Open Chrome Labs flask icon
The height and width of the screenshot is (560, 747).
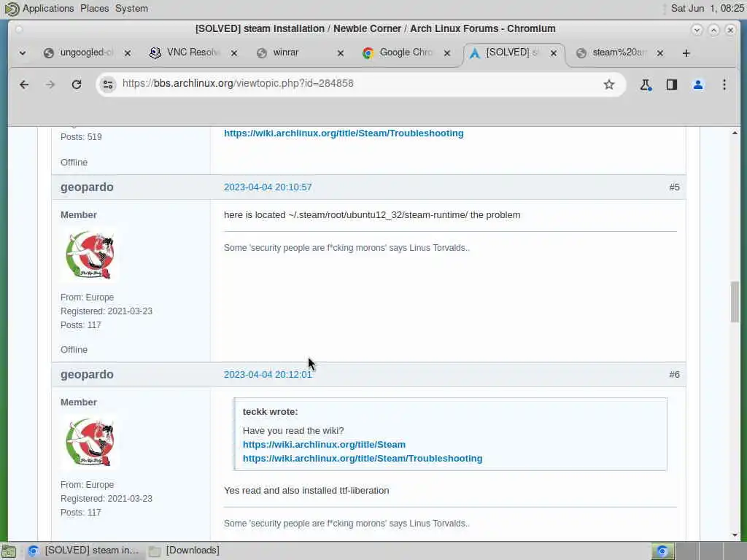tap(646, 85)
